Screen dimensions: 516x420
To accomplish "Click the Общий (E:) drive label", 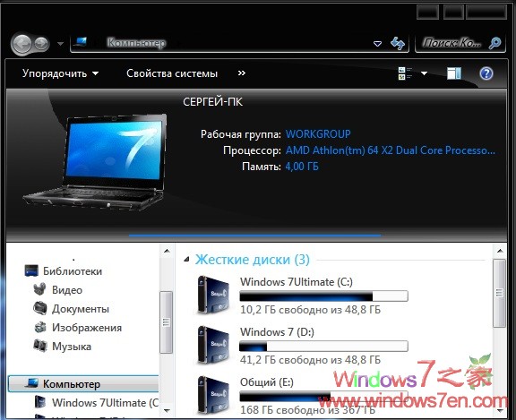I will 267,382.
